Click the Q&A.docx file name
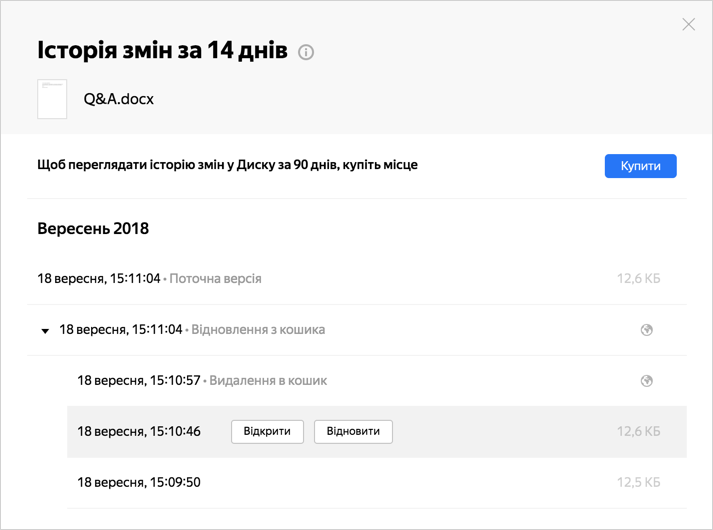This screenshot has height=530, width=713. [119, 99]
